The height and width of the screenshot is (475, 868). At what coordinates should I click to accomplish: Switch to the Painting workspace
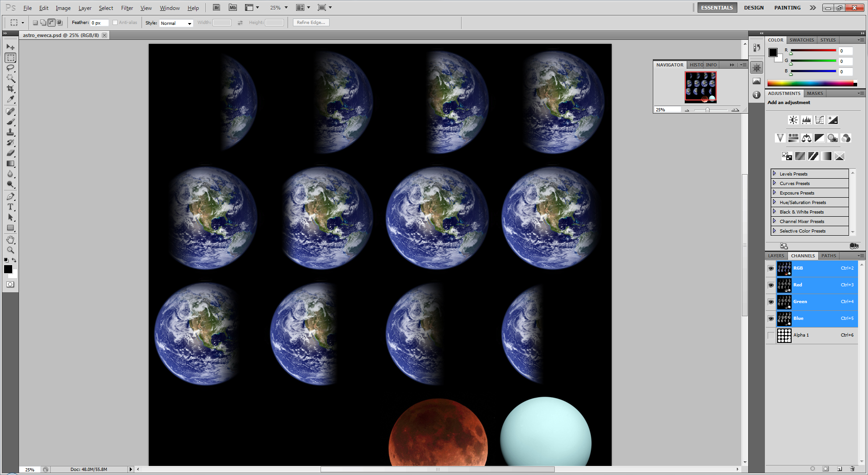point(787,8)
